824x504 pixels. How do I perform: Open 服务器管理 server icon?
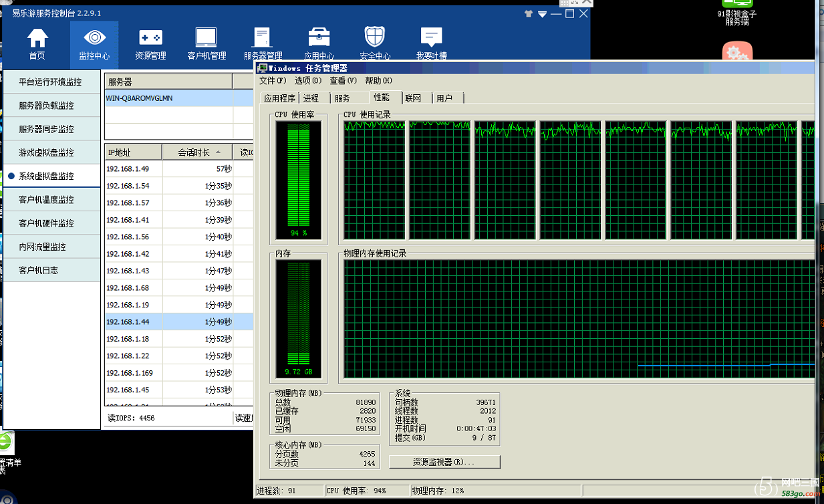click(262, 38)
